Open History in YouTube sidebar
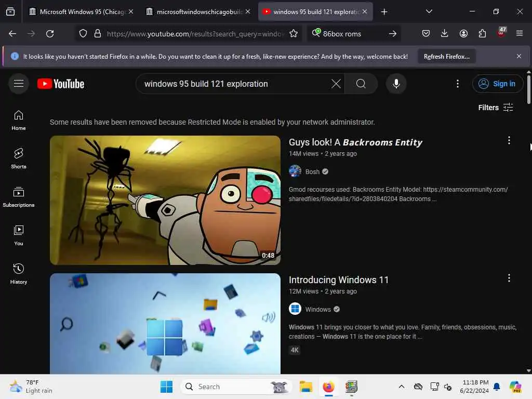The height and width of the screenshot is (399, 532). click(x=19, y=274)
